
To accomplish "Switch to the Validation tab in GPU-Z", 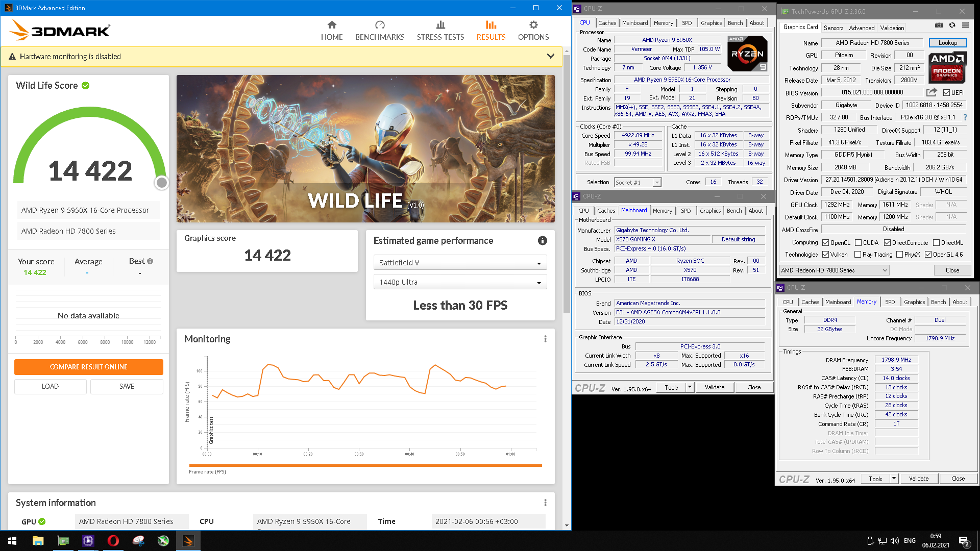I will 892,28.
